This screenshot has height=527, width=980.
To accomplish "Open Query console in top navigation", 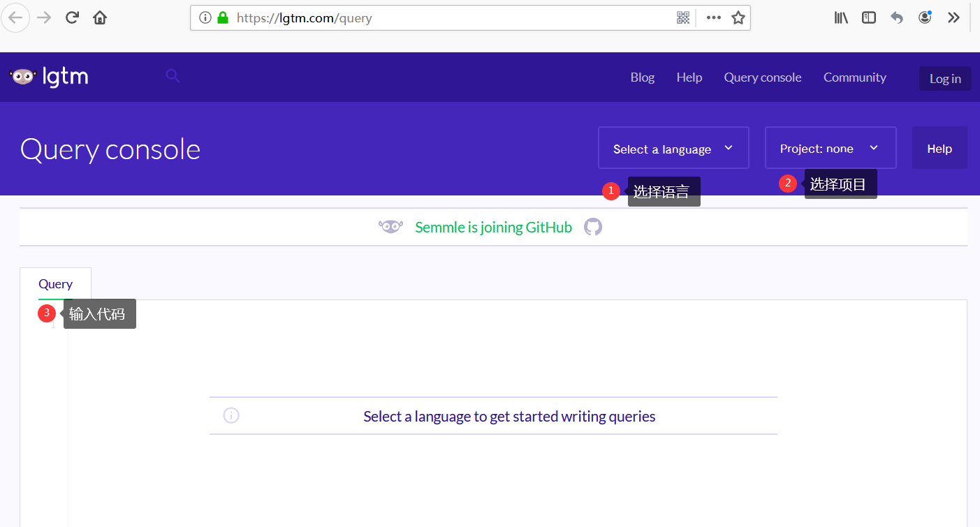I will click(x=763, y=77).
